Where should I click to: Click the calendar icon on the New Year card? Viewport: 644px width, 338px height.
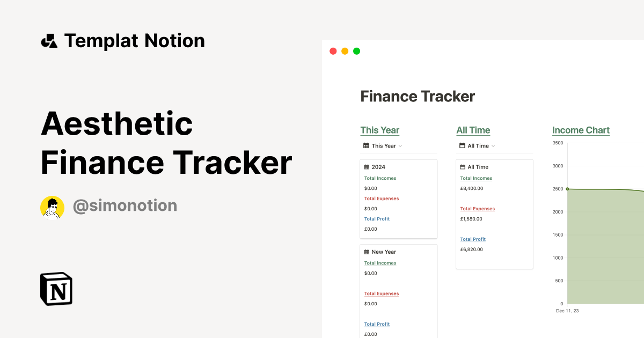pos(368,252)
